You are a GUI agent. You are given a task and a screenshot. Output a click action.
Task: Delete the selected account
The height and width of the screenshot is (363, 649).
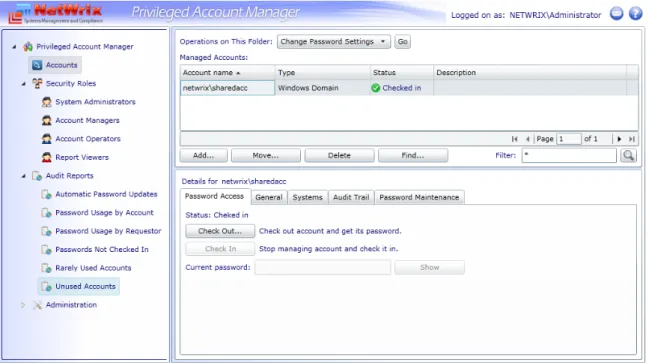click(x=339, y=156)
